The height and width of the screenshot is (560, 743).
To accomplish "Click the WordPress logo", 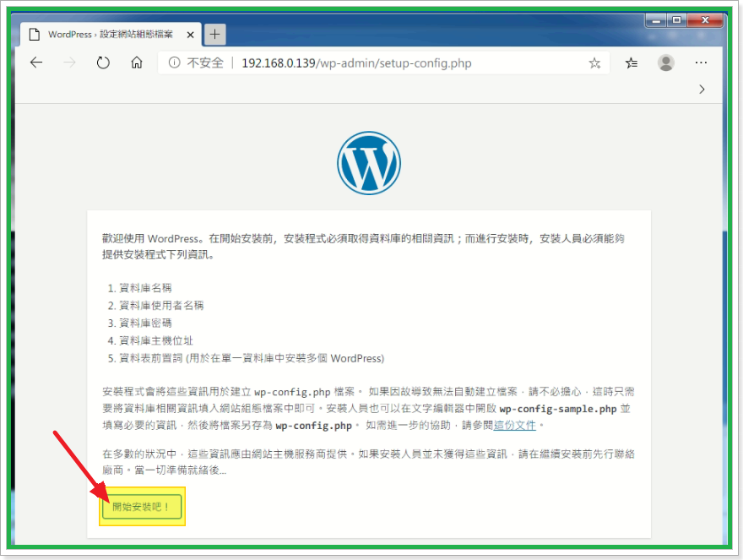I will (369, 163).
